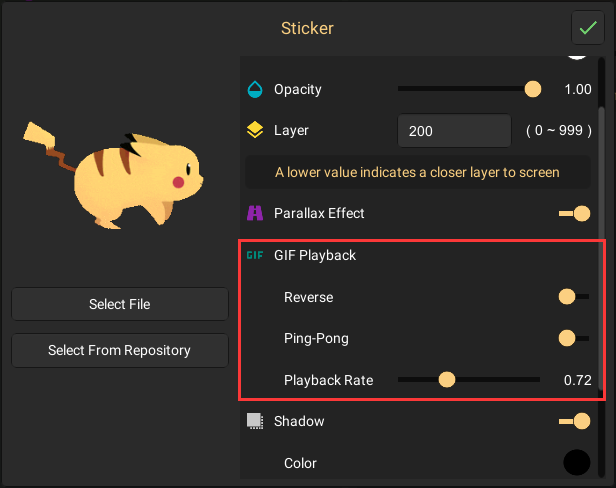Screen dimensions: 616x488
Task: Confirm sticker settings with green checkmark
Action: [587, 27]
